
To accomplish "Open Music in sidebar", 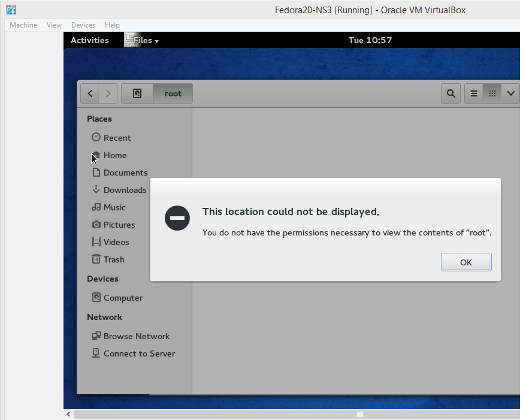I will [x=115, y=207].
